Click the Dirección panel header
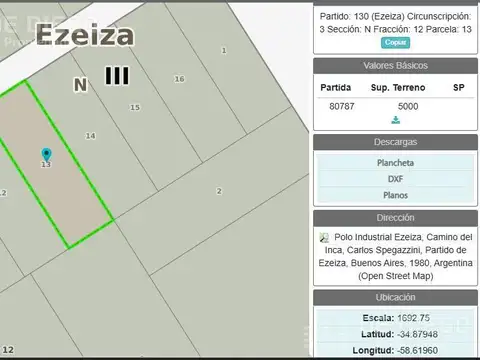Screen dimensions: 480x360 point(395,218)
